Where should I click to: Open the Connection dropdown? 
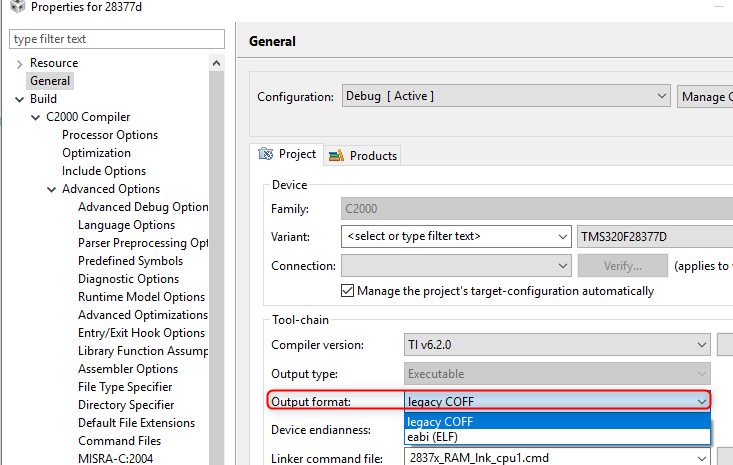tap(562, 266)
